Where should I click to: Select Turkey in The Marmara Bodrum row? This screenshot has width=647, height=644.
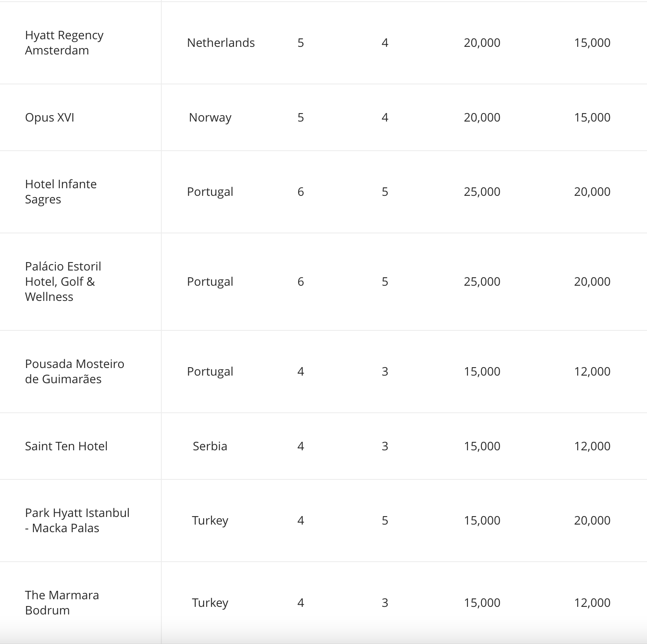point(210,603)
